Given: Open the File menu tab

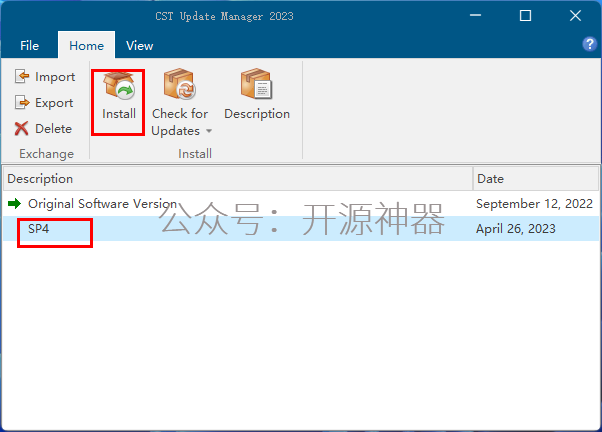Looking at the screenshot, I should [x=30, y=45].
